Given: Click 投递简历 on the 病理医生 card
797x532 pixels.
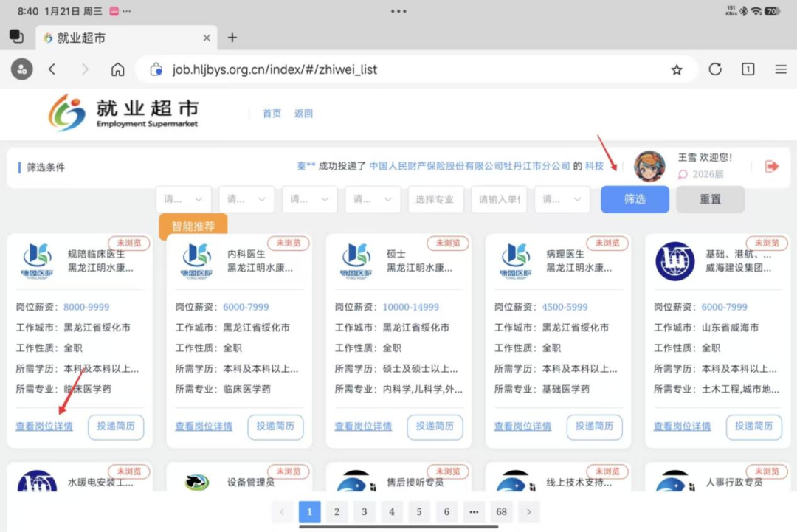Looking at the screenshot, I should [594, 426].
